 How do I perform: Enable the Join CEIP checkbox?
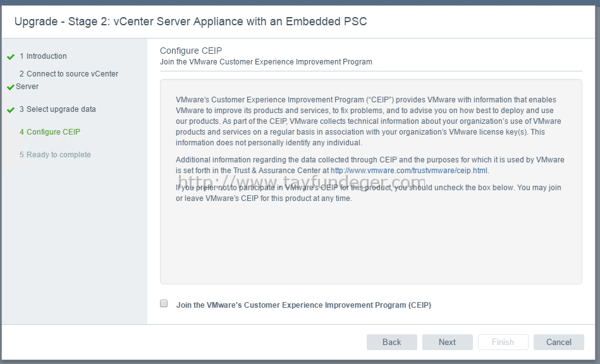[x=164, y=303]
